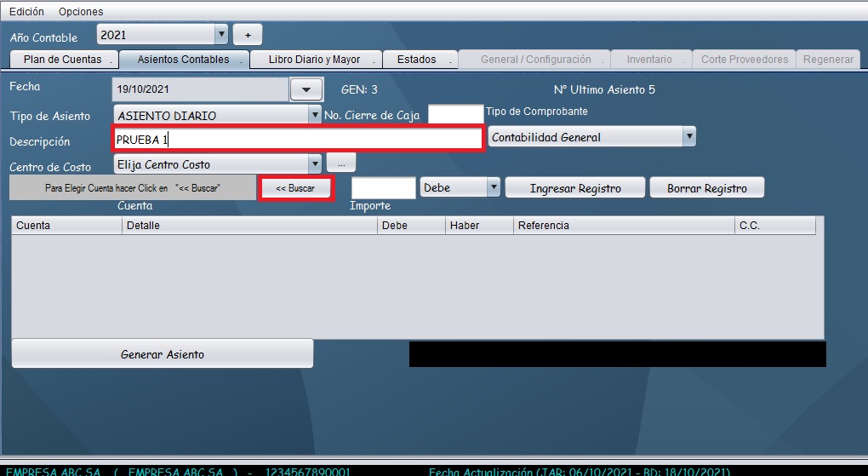Open the Debe type dropdown

click(493, 187)
